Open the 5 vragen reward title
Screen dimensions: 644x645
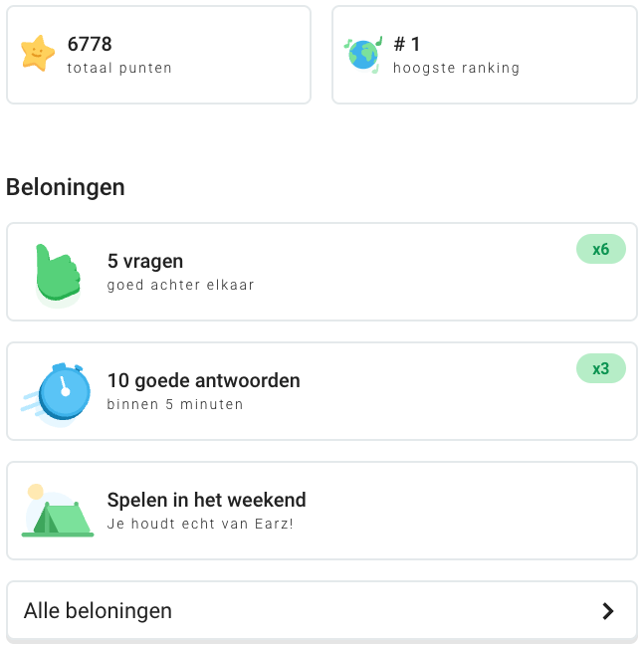click(145, 262)
